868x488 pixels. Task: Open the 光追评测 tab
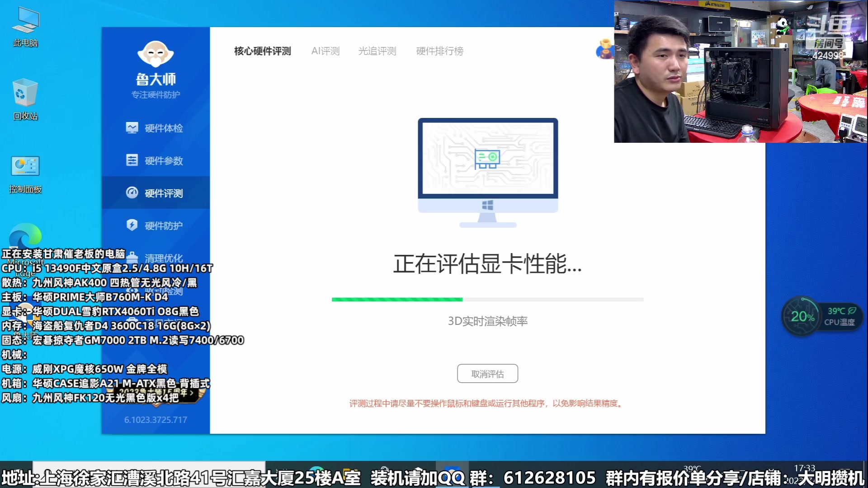(377, 51)
